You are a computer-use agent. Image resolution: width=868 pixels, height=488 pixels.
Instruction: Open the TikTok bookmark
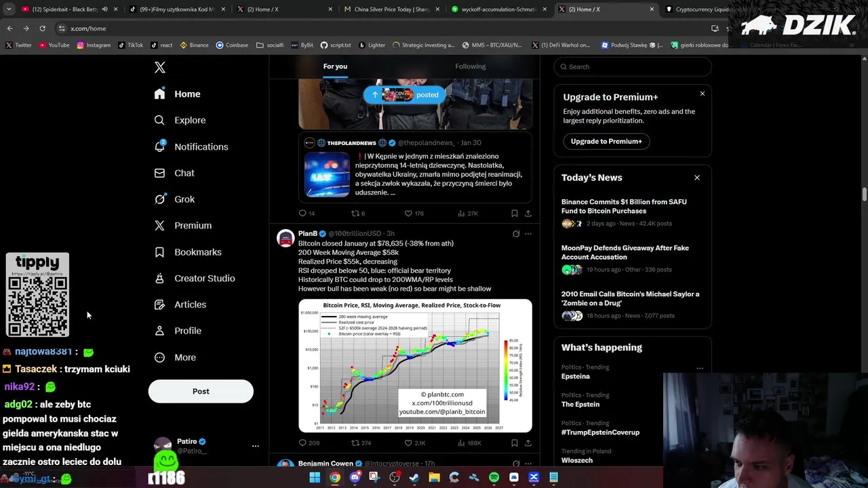coord(130,45)
